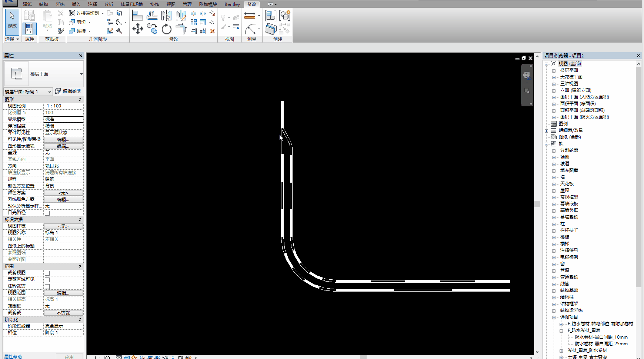
Task: Collapse the 阶段化 properties section
Action: click(80, 319)
